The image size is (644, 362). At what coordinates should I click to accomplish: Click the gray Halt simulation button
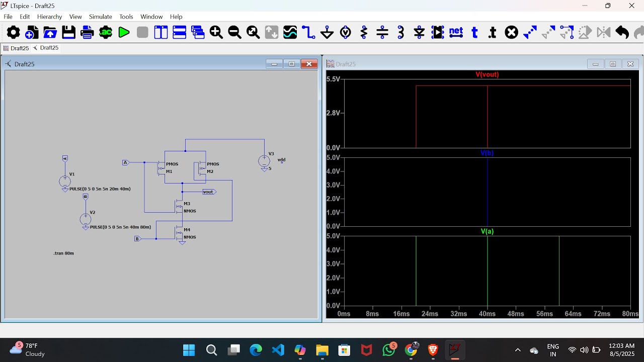click(x=142, y=33)
